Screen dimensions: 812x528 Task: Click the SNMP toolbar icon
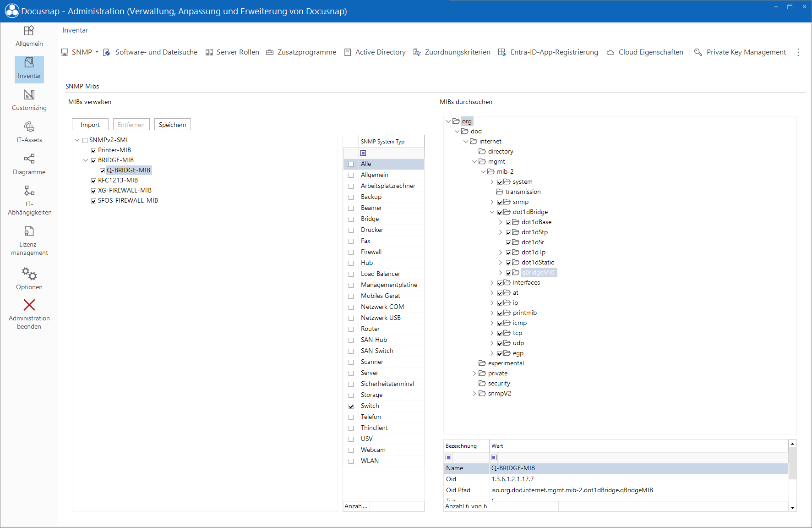(x=65, y=52)
